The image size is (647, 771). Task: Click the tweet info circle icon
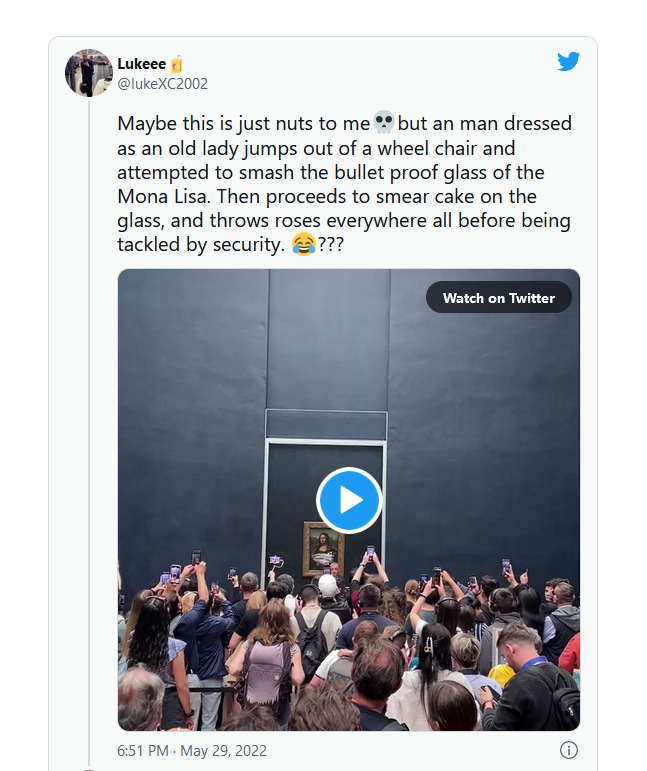tap(568, 750)
